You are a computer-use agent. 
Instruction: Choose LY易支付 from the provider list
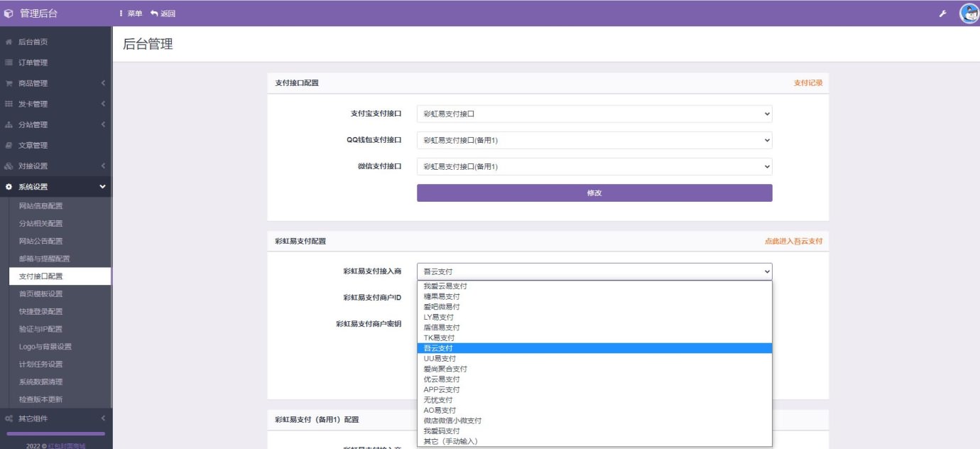[x=594, y=317]
